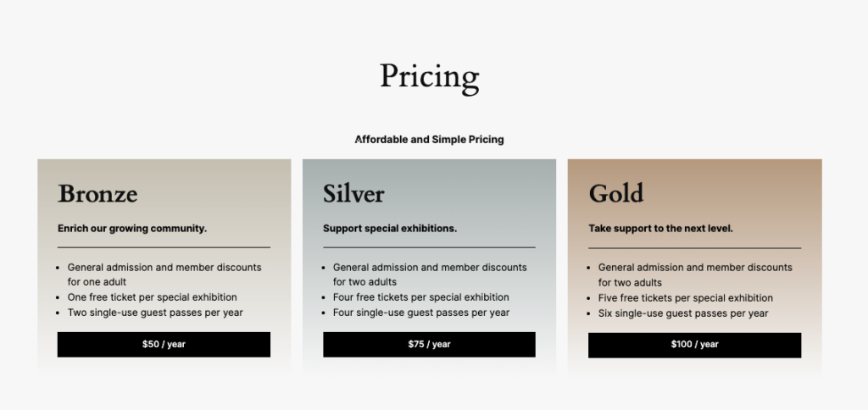Click the Bronze plan heading
868x410 pixels.
coord(97,193)
